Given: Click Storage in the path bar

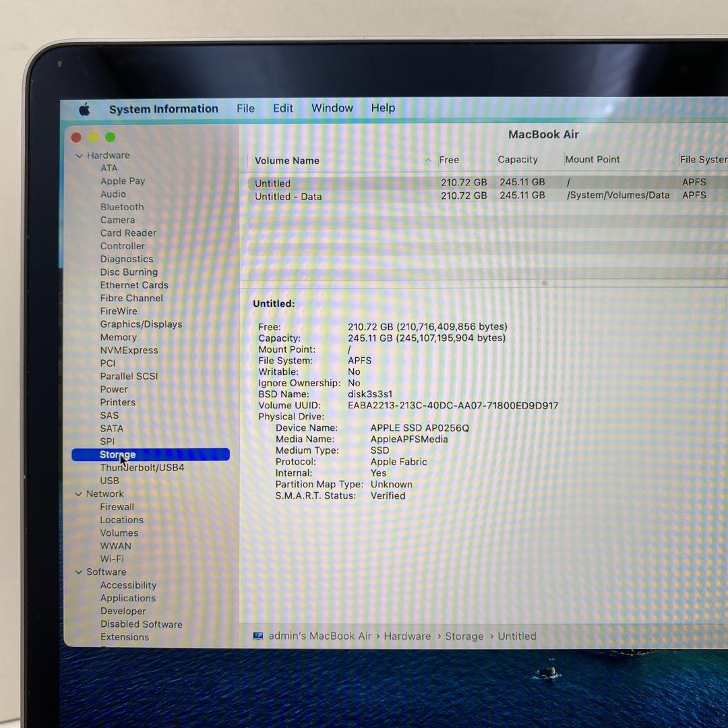Looking at the screenshot, I should (464, 636).
